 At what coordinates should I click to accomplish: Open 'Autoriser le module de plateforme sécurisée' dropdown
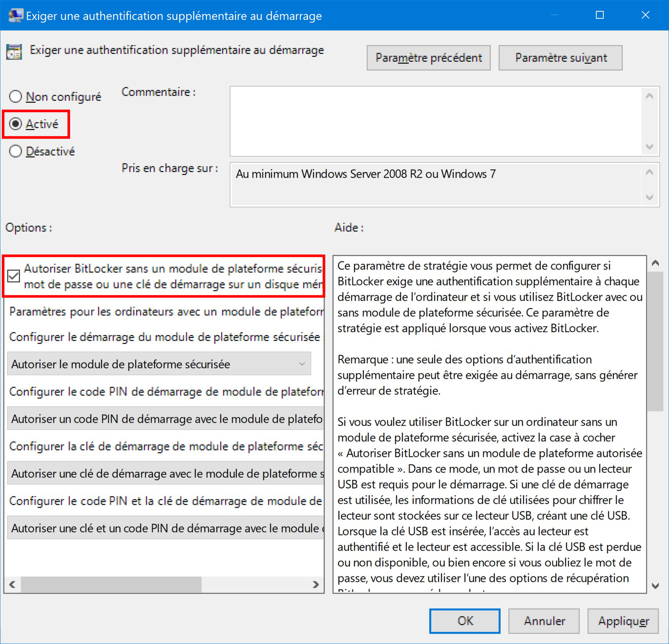tap(159, 364)
